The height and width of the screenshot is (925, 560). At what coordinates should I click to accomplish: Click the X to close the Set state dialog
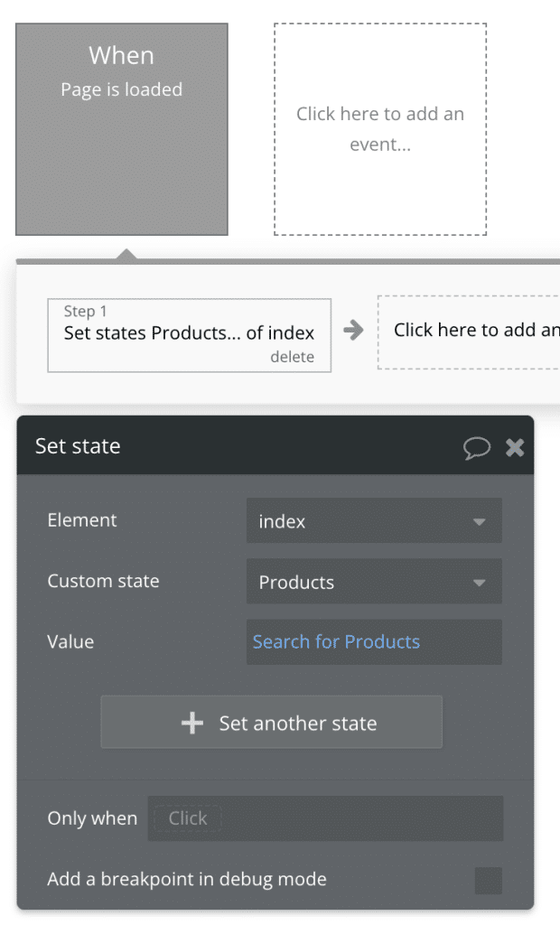tap(515, 447)
